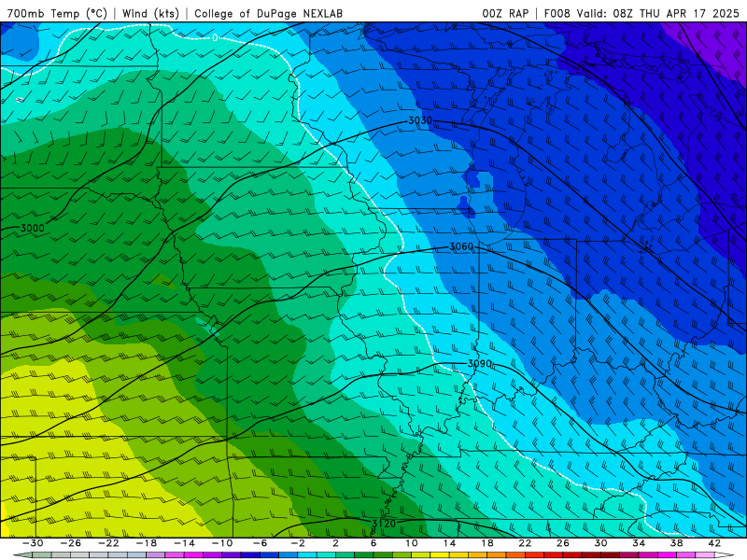
Task: Click the 10 color scale label
Action: pyautogui.click(x=412, y=543)
